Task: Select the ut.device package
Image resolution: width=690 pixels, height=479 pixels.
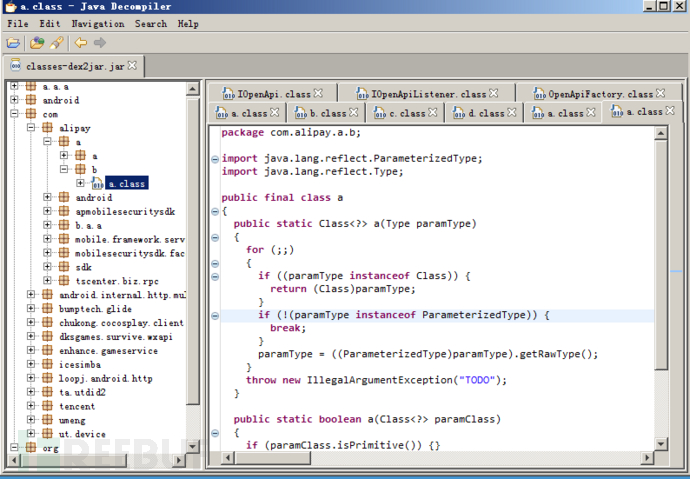Action: (82, 434)
